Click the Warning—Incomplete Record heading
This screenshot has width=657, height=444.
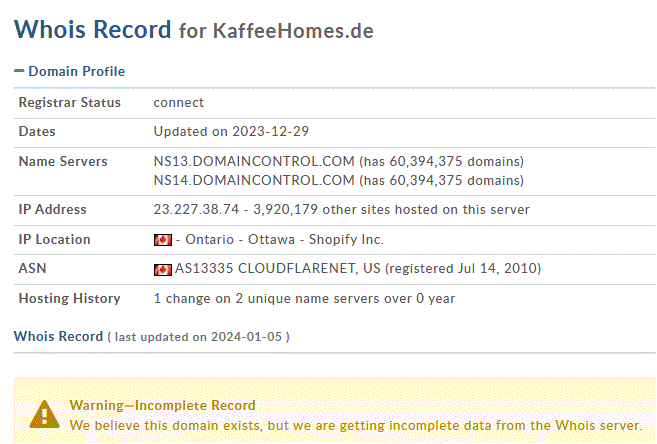coord(163,405)
